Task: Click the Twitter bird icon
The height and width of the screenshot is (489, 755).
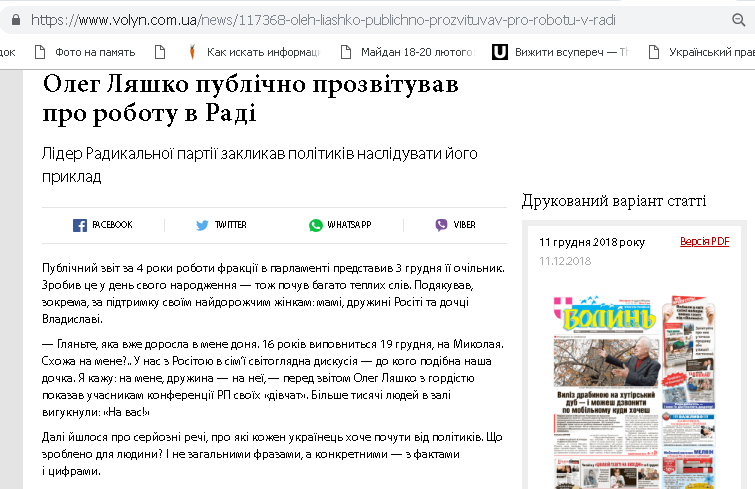Action: pos(202,225)
